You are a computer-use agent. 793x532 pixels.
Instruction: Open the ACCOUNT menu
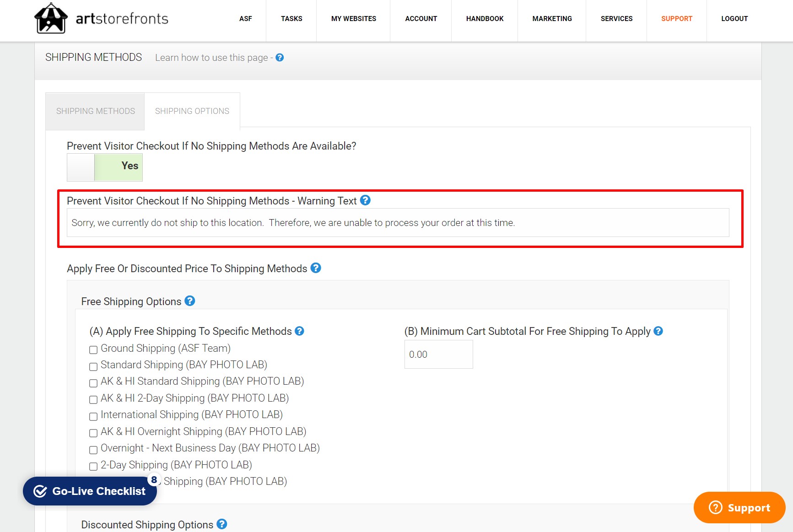pos(421,19)
